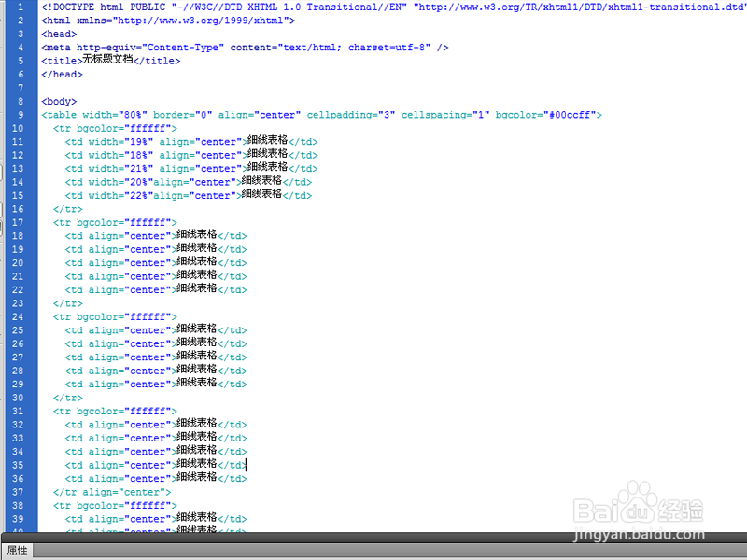Image resolution: width=747 pixels, height=560 pixels.
Task: Select line number 10 in gutter
Action: (18, 128)
